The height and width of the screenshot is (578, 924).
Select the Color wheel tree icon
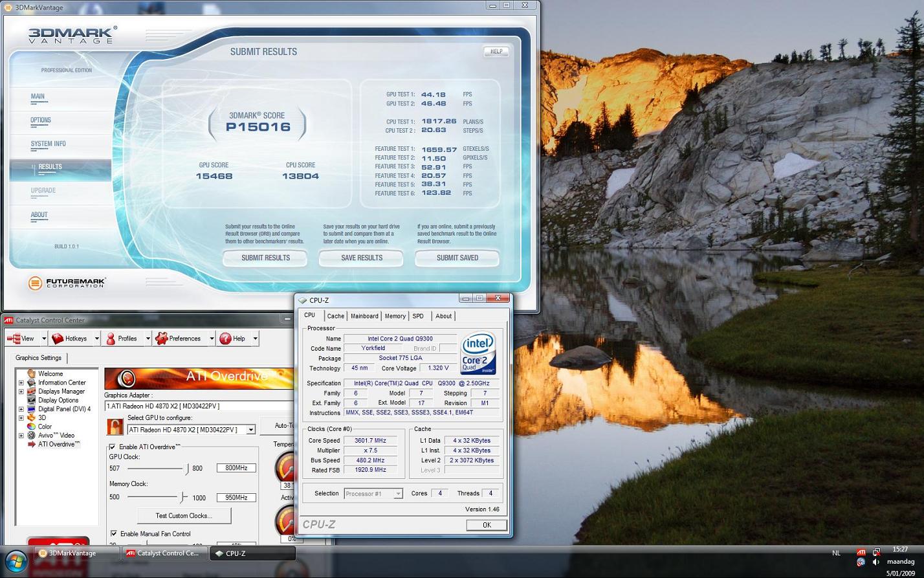coord(31,427)
